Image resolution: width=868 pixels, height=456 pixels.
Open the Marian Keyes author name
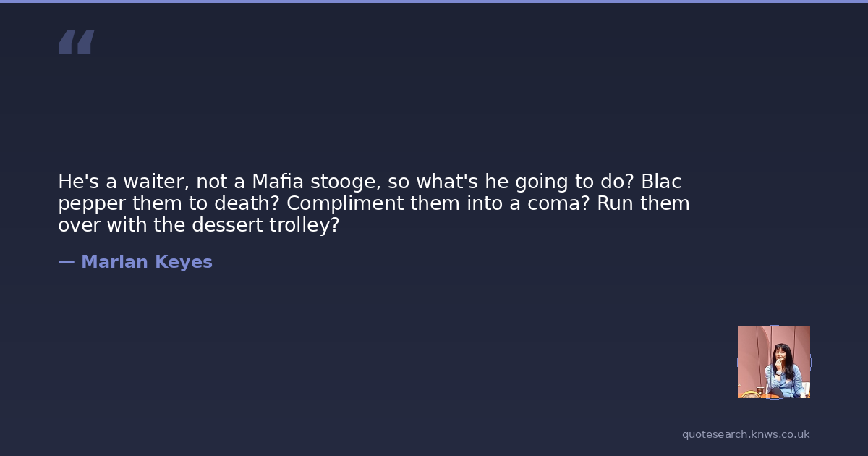[x=146, y=262]
